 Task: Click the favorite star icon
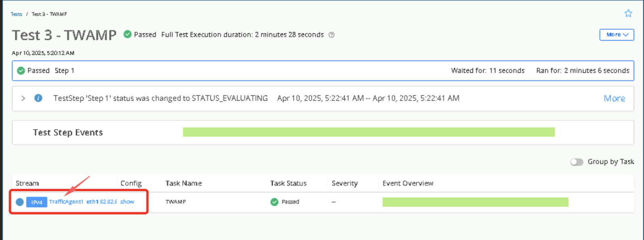point(628,13)
